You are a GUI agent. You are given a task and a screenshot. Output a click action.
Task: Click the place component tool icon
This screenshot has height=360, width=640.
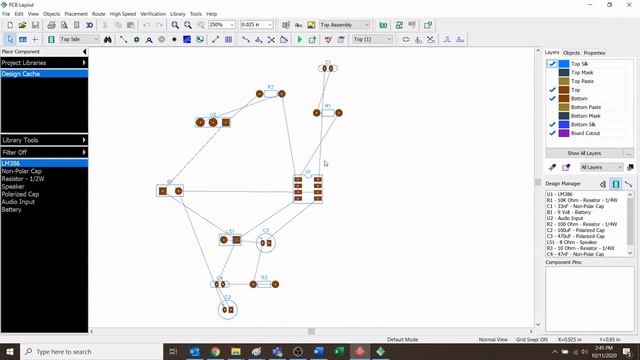[51, 40]
